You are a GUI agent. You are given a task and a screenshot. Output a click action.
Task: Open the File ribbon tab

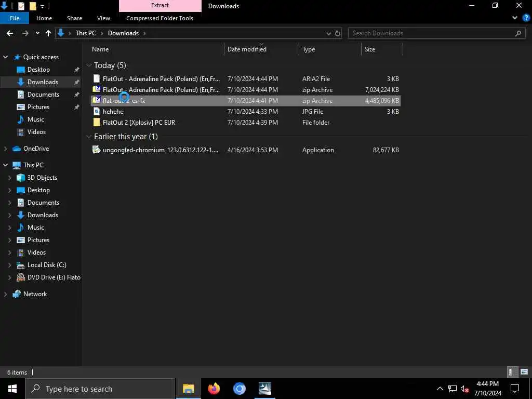pyautogui.click(x=15, y=18)
